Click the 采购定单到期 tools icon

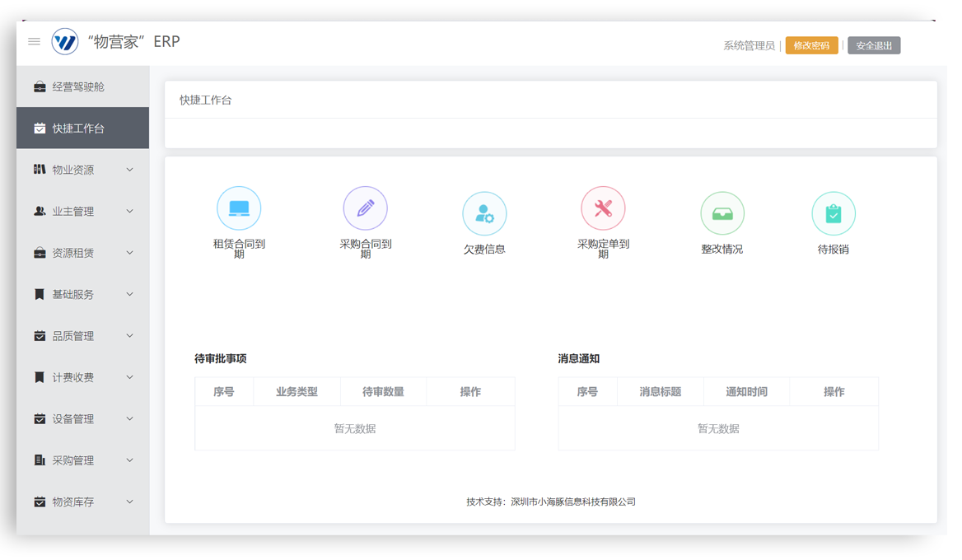(603, 208)
